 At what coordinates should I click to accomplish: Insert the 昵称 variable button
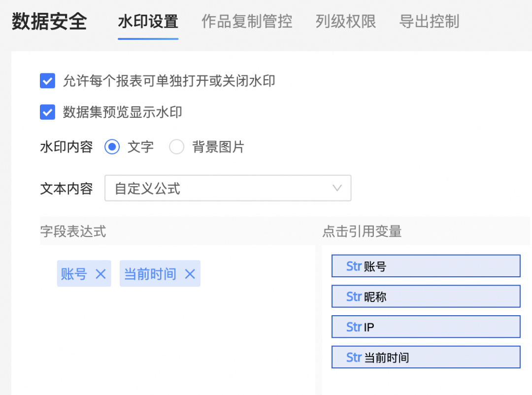point(426,296)
